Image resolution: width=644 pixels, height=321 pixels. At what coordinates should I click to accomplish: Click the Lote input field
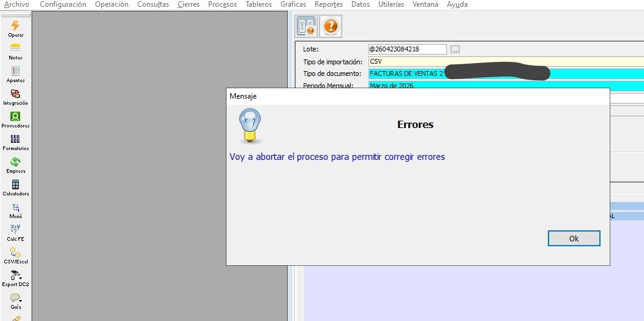pyautogui.click(x=406, y=49)
